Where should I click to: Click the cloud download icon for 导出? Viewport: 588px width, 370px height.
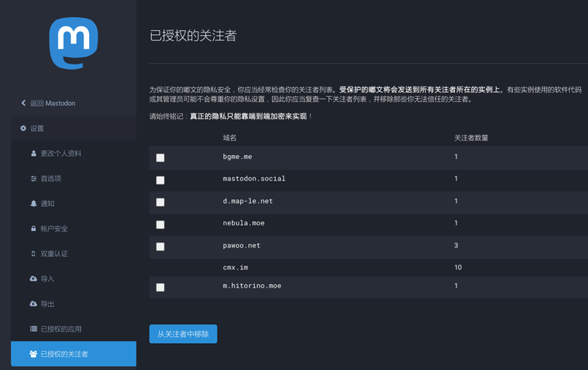tap(33, 304)
